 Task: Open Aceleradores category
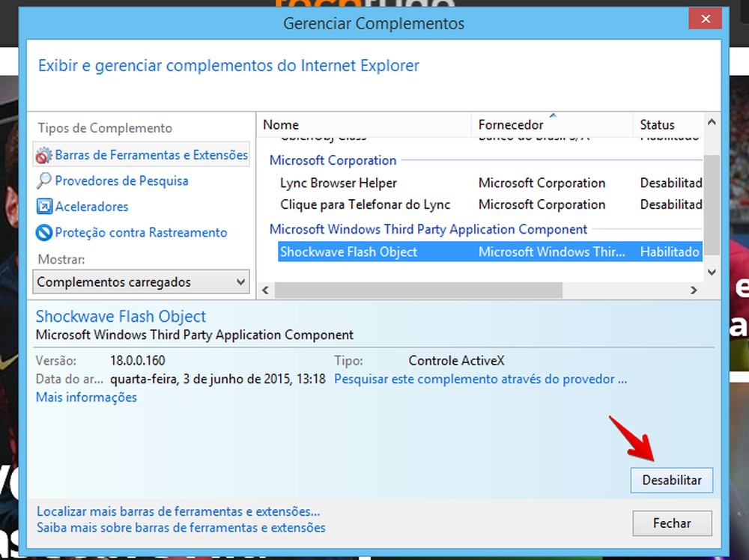pos(91,207)
